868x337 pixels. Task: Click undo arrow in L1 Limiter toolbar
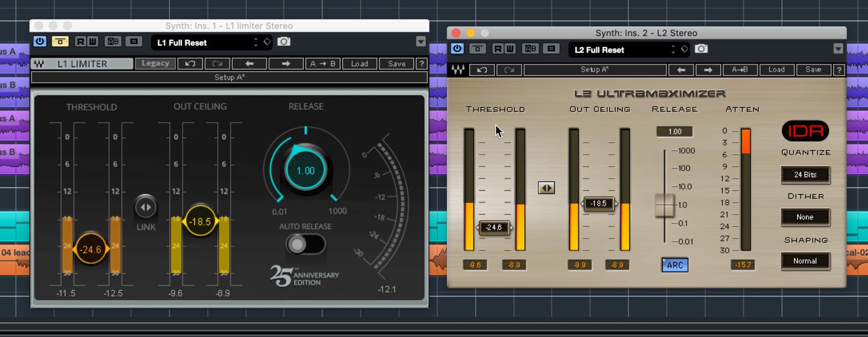[x=190, y=64]
